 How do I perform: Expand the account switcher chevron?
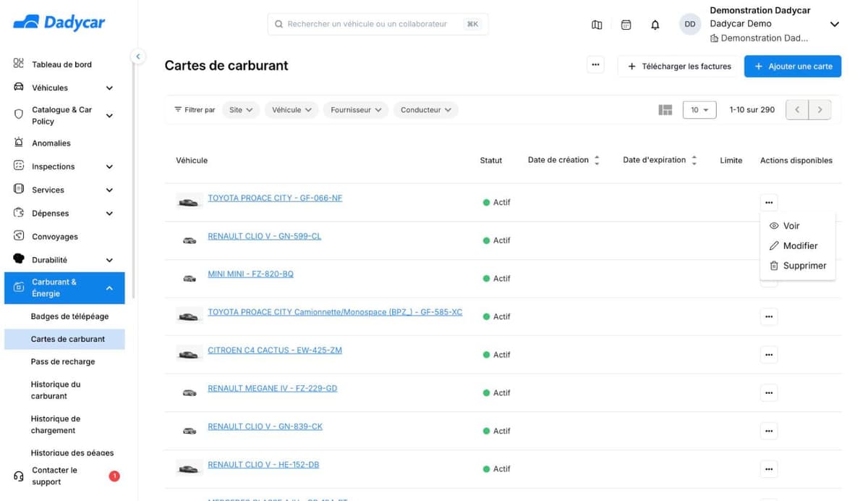(834, 25)
